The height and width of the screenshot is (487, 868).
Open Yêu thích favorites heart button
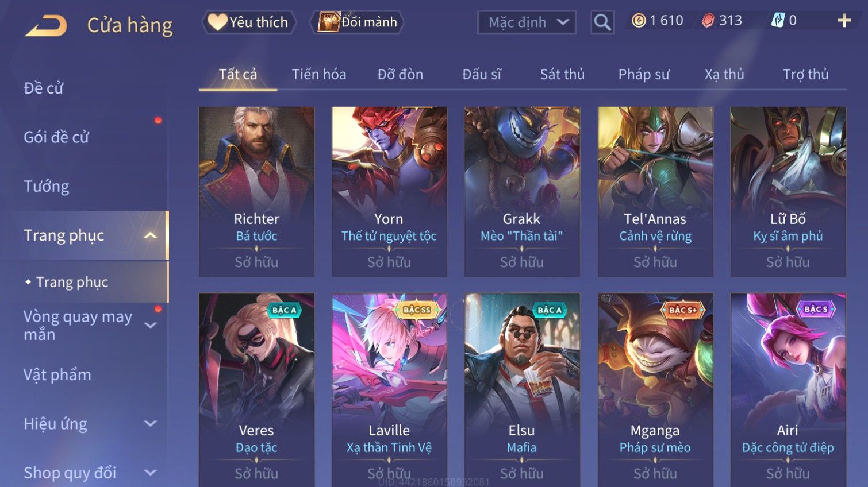point(249,22)
